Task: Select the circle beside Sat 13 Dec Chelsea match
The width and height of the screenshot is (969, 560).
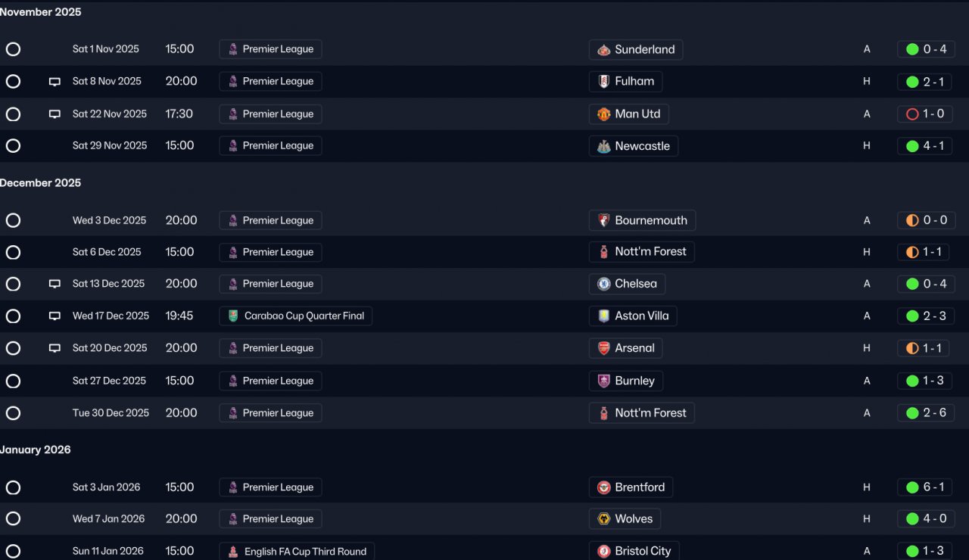Action: click(x=13, y=284)
